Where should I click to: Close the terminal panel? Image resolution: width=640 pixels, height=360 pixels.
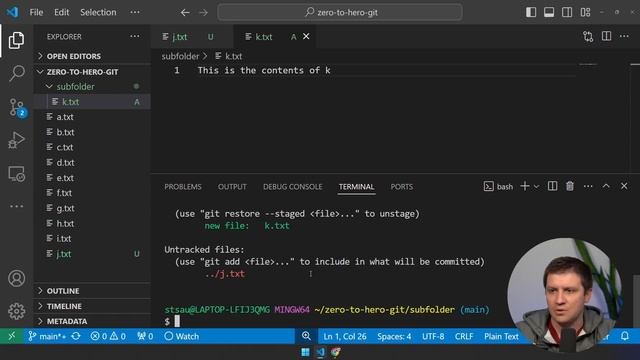click(x=624, y=186)
